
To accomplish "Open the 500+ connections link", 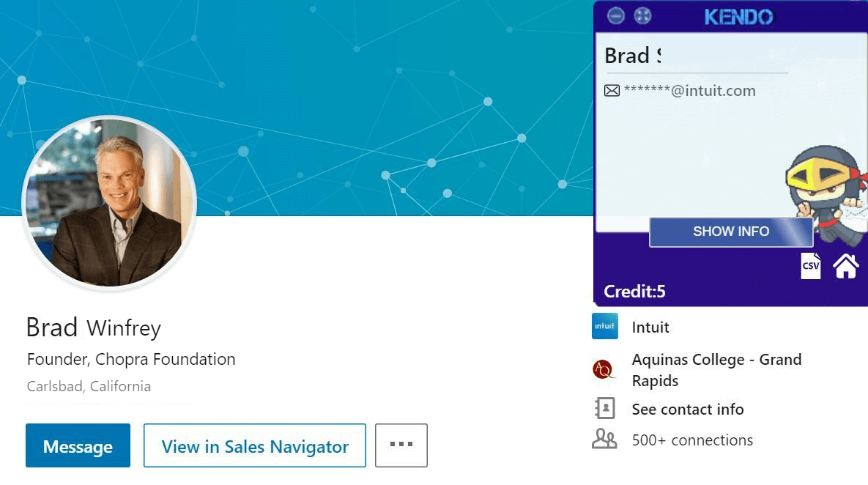I will click(x=692, y=440).
